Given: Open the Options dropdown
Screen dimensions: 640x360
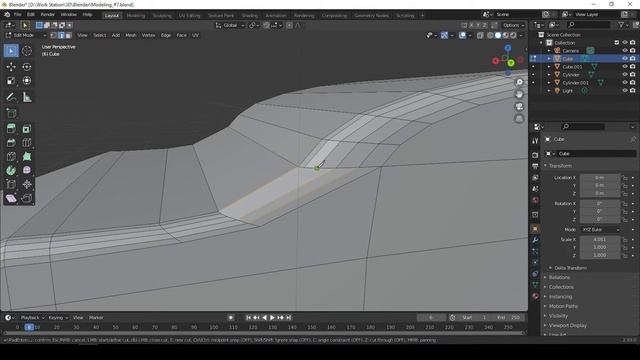Looking at the screenshot, I should 513,25.
